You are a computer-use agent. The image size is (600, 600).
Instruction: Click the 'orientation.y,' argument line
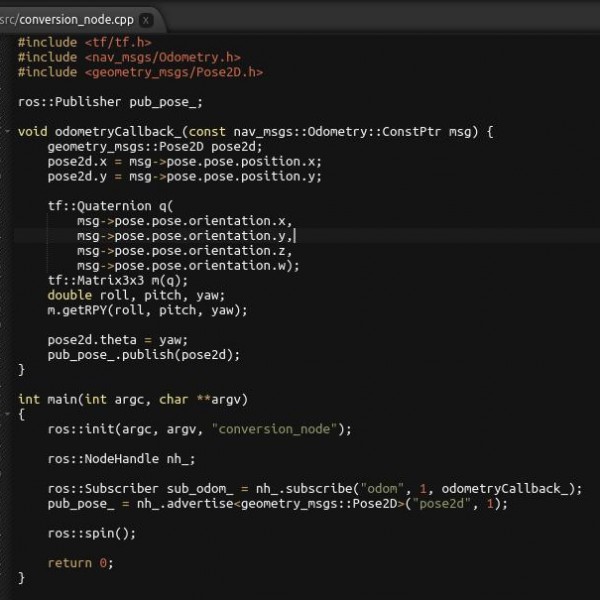tap(184, 236)
